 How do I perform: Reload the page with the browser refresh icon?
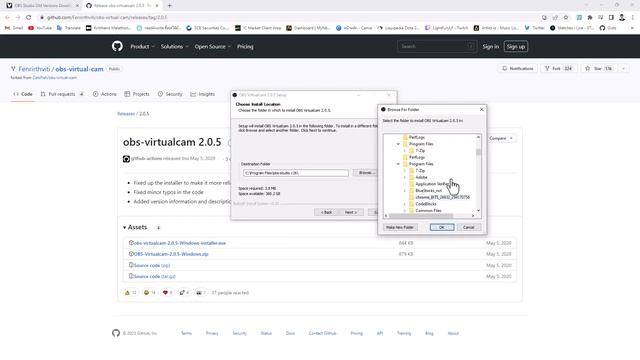point(29,18)
